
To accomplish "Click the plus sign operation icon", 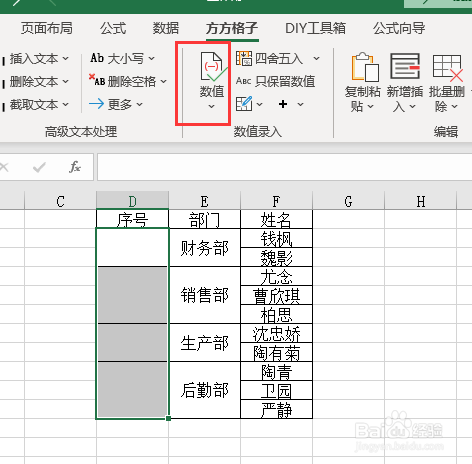I will point(283,104).
